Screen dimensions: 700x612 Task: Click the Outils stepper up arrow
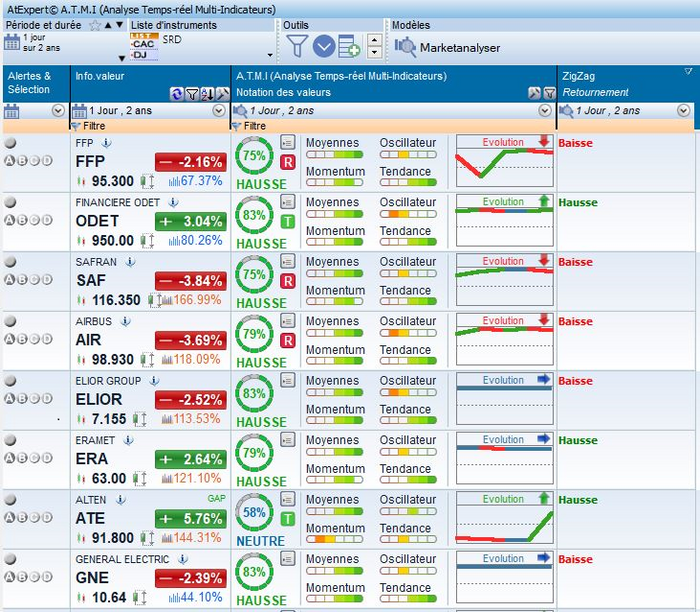tap(374, 41)
